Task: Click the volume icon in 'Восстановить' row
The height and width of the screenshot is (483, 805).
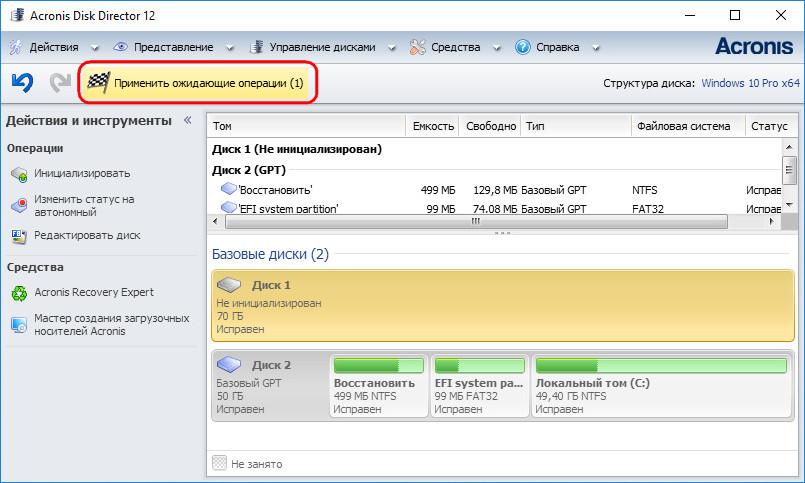Action: 228,189
